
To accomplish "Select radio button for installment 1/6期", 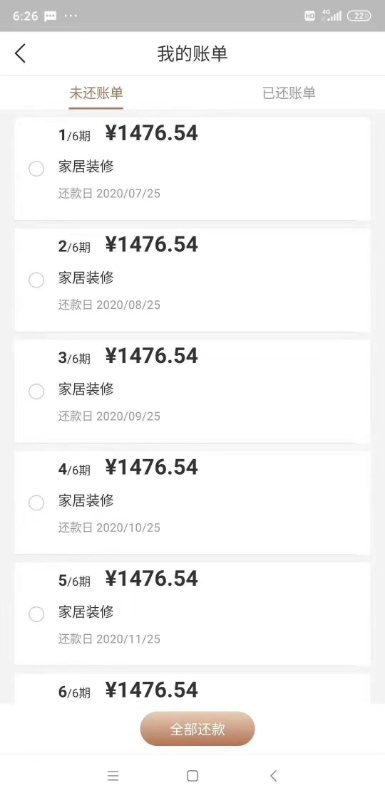I will [x=36, y=168].
